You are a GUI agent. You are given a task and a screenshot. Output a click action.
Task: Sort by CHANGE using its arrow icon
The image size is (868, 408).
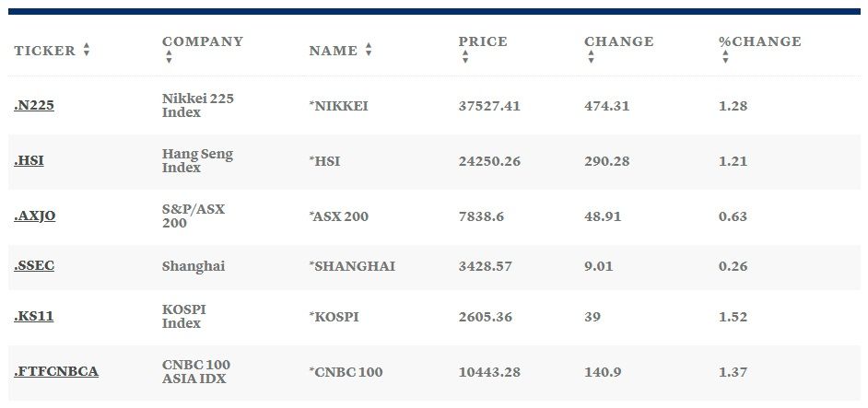(x=591, y=56)
